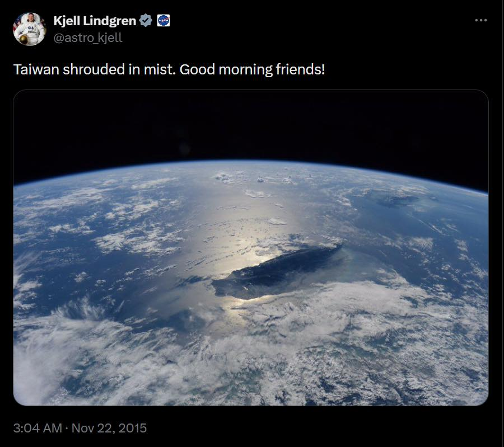Click "Good morning friends!" in the tweet
504x447 pixels.
(x=253, y=70)
